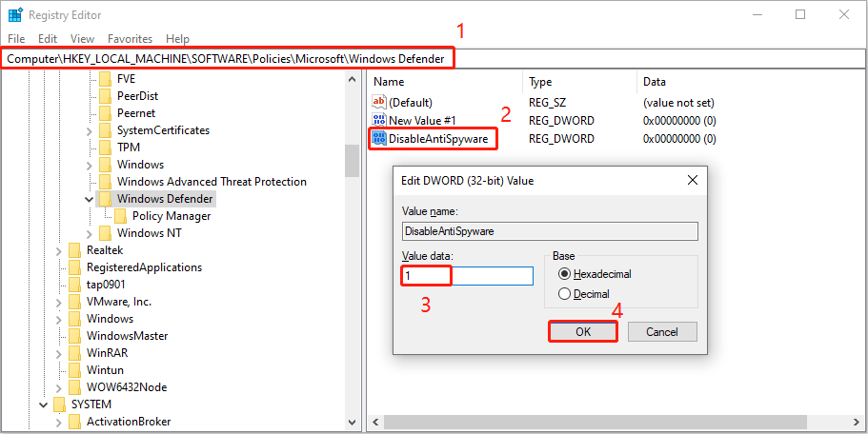The height and width of the screenshot is (434, 868).
Task: Click the WindowsMaster folder icon
Action: [74, 336]
